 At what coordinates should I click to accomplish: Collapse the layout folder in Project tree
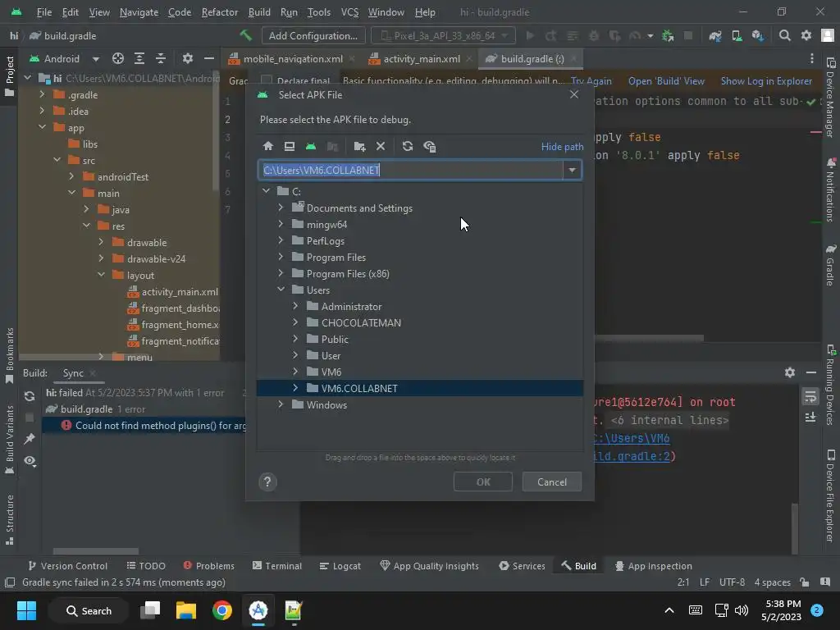click(101, 275)
